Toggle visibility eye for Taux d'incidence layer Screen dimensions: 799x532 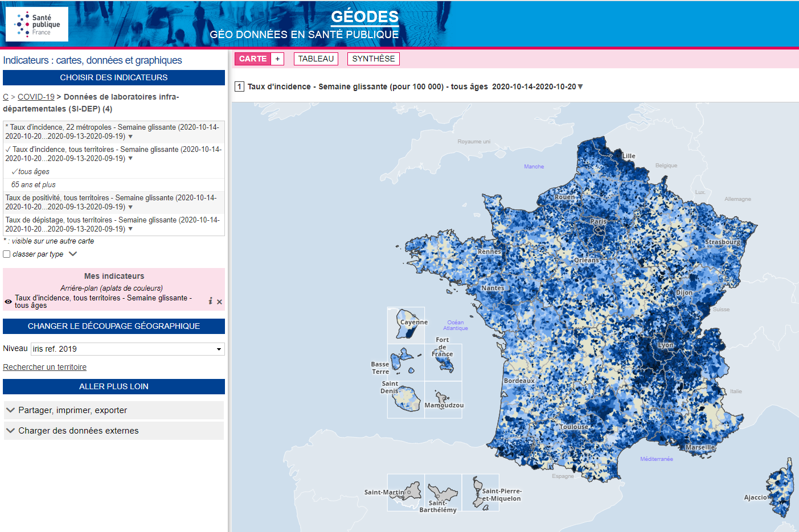8,302
